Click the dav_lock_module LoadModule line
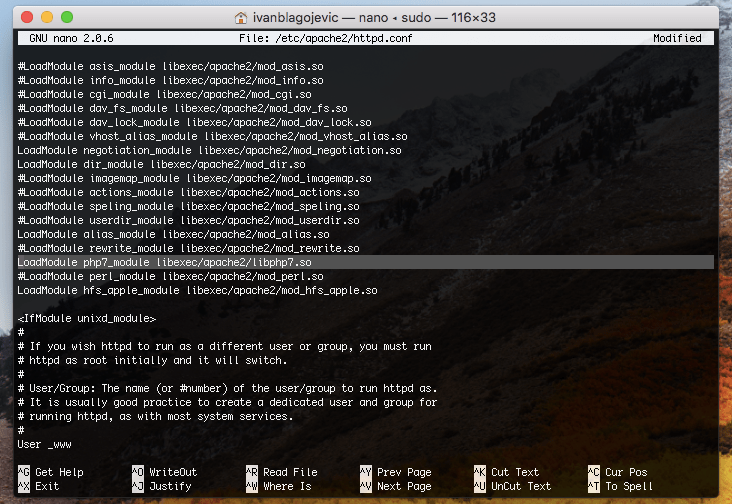 [195, 122]
